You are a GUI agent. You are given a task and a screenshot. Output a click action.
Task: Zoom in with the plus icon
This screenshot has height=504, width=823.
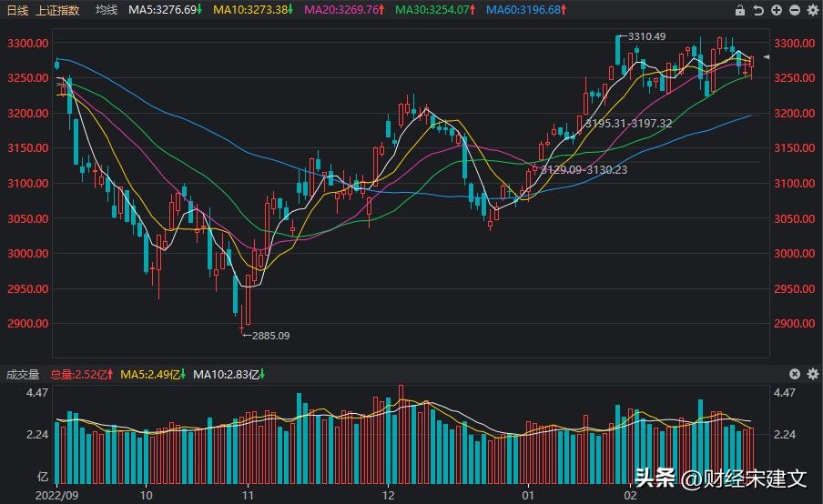coord(777,10)
